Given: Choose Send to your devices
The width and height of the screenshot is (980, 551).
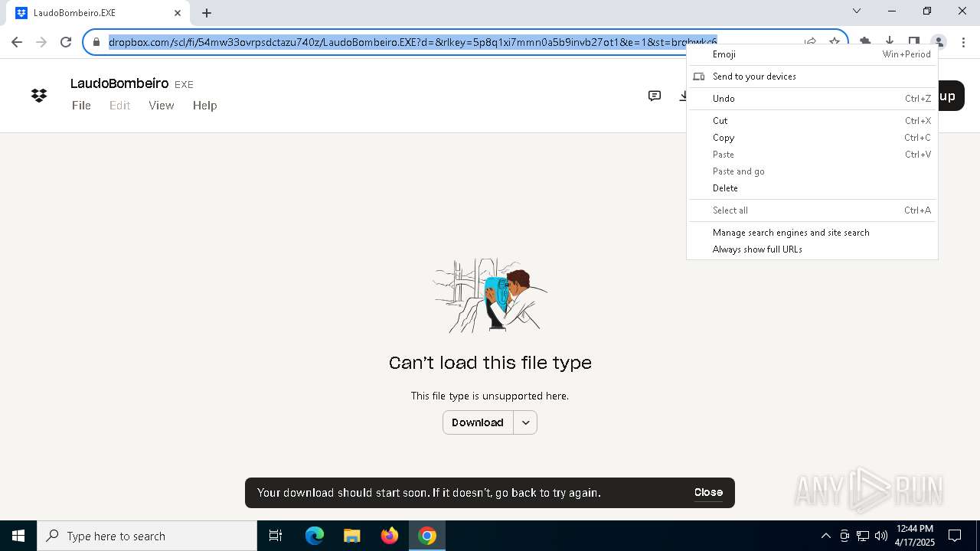Looking at the screenshot, I should (x=812, y=77).
